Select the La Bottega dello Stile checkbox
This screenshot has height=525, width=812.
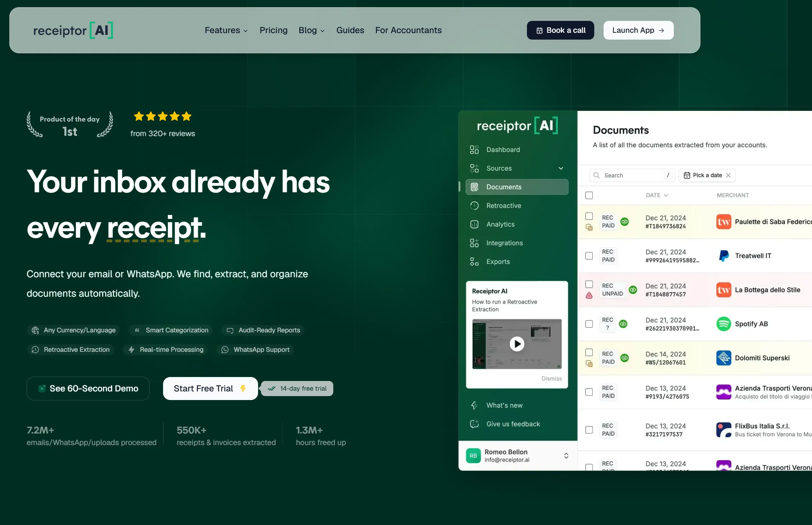click(589, 284)
